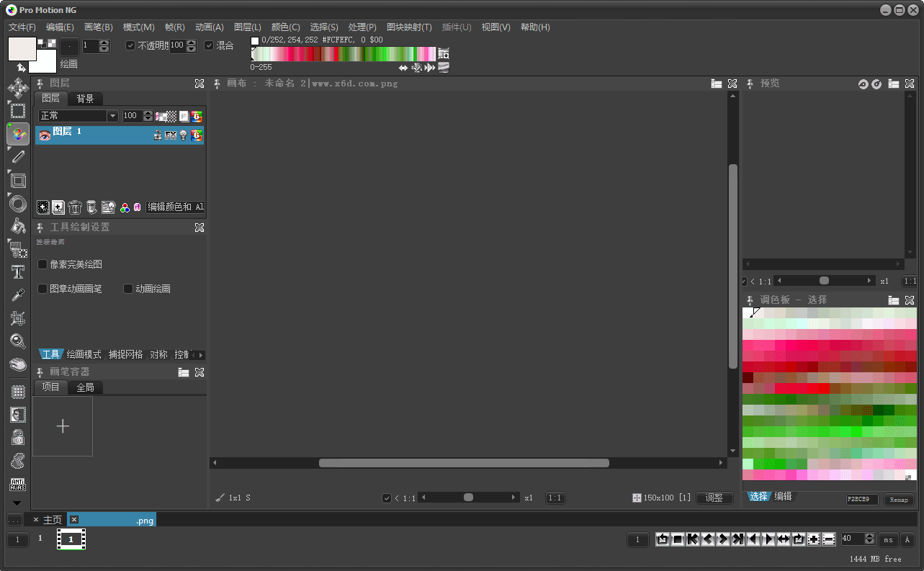Screen dimensions: 924x571
Task: Select the rectangular selection tool
Action: click(x=17, y=110)
